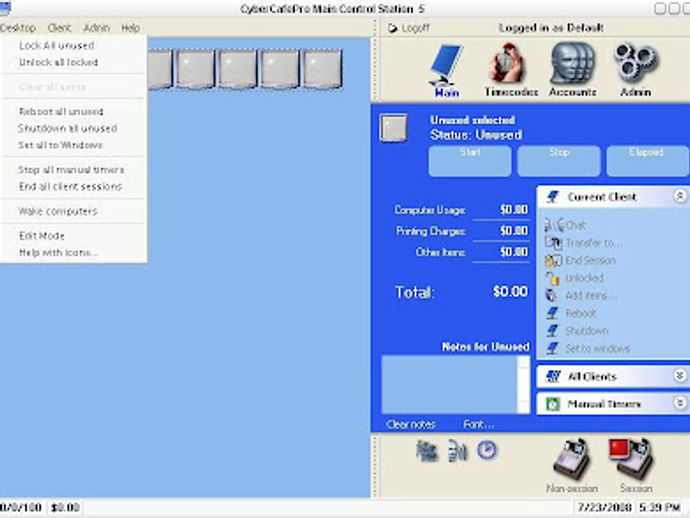Click the Start timer button
This screenshot has width=690, height=518.
[x=470, y=161]
